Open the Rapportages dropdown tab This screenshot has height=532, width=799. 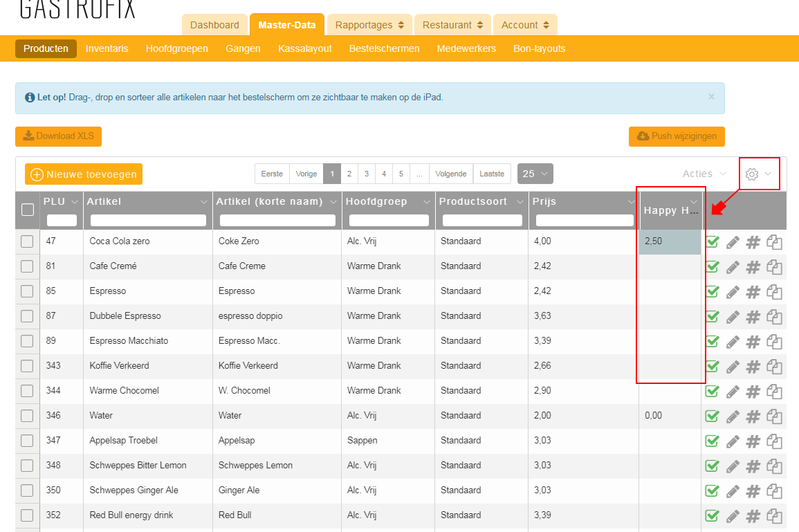pyautogui.click(x=369, y=25)
